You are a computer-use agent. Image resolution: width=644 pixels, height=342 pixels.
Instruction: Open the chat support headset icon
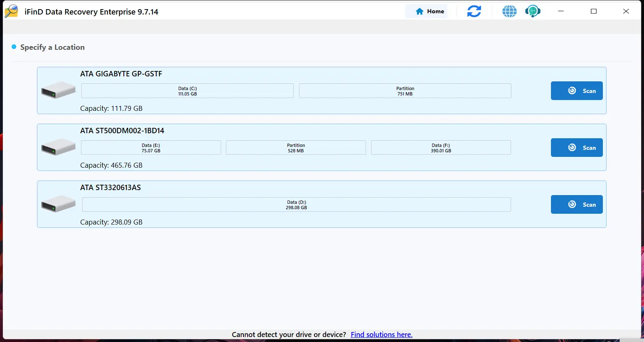(x=533, y=11)
